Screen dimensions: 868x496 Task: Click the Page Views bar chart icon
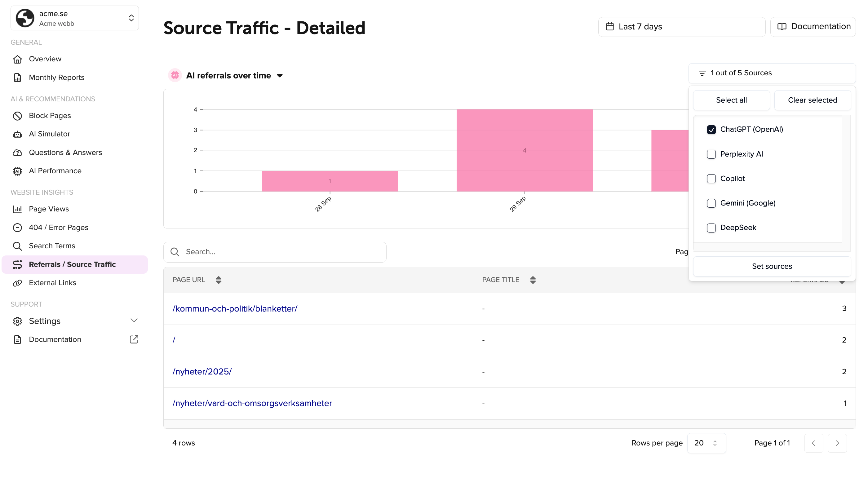coord(17,209)
